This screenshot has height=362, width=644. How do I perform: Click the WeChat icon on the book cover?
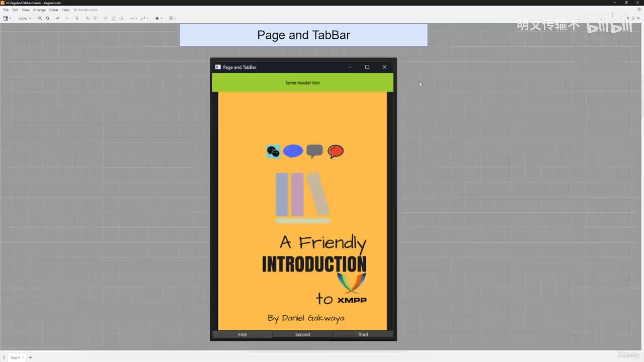pos(273,151)
